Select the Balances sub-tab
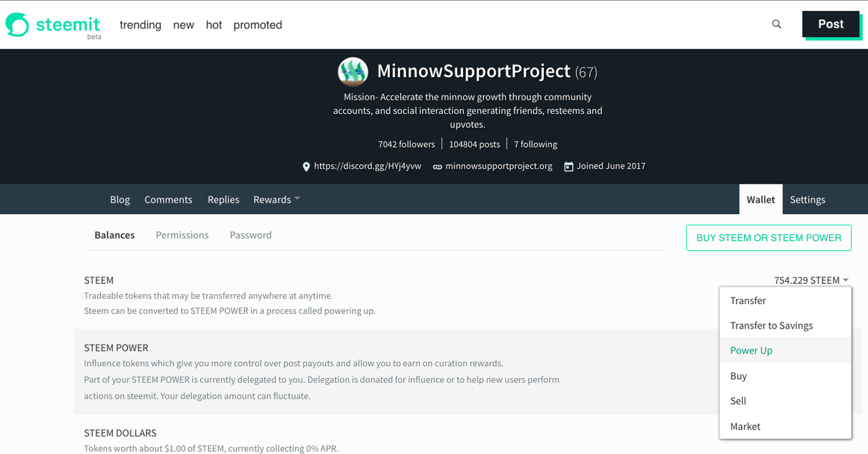 tap(115, 235)
